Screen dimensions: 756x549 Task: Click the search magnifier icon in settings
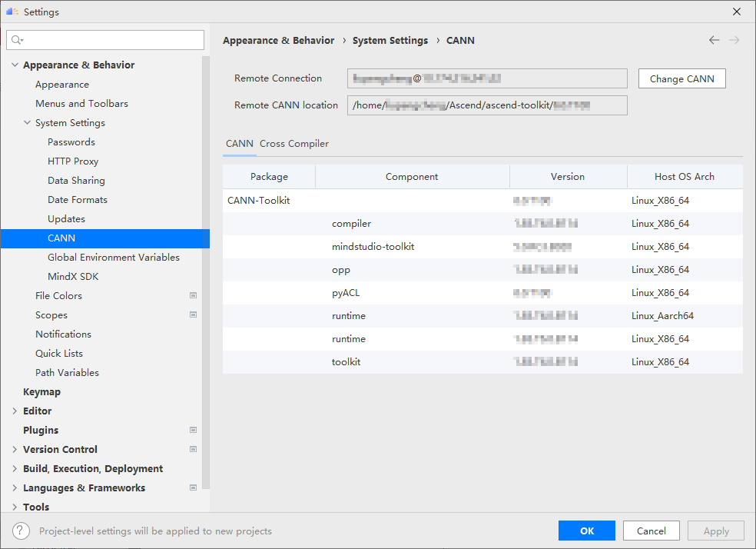click(18, 40)
